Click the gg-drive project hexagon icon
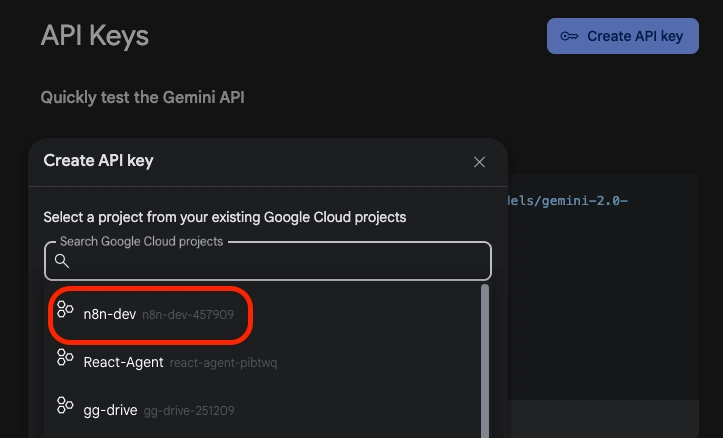The image size is (723, 438). 65,405
